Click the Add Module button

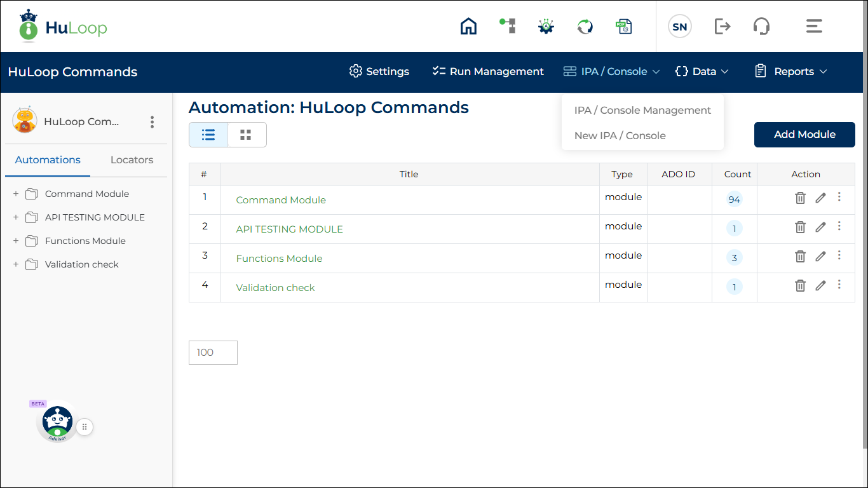[804, 135]
